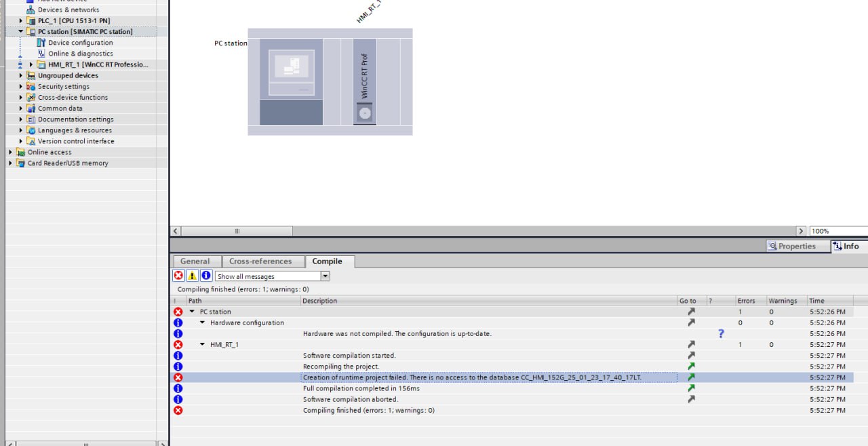
Task: Toggle the error messages filter button
Action: click(x=178, y=276)
